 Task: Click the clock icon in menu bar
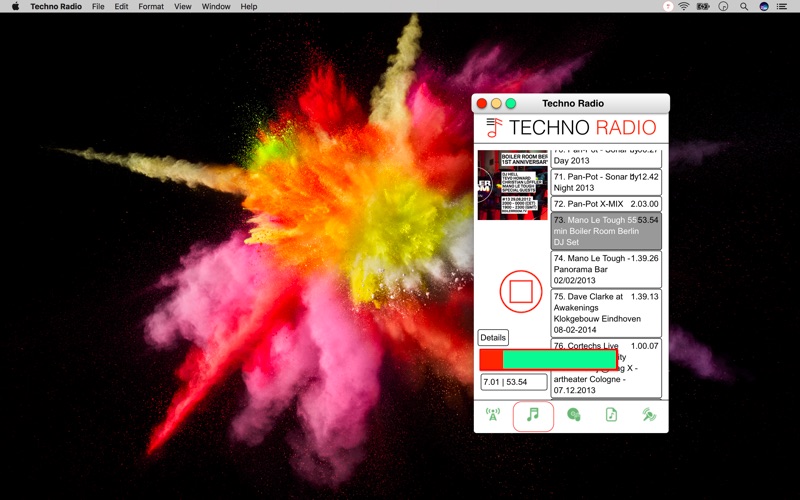coord(723,7)
